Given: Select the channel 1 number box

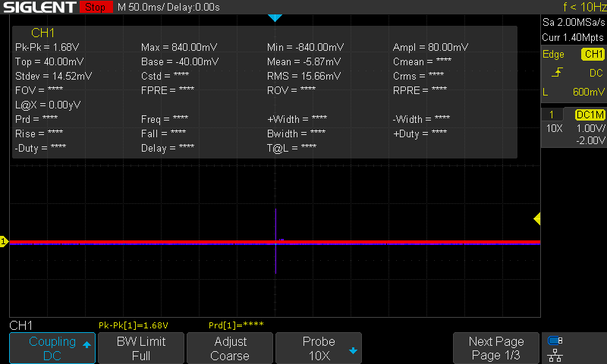Looking at the screenshot, I should (552, 115).
